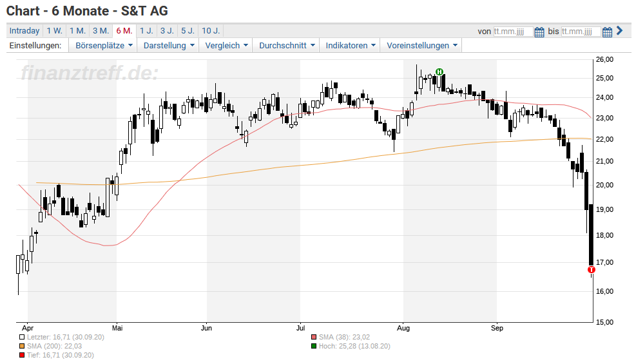Click the 25,00 y-axis price label
Screen dimensions: 636x364
point(604,78)
